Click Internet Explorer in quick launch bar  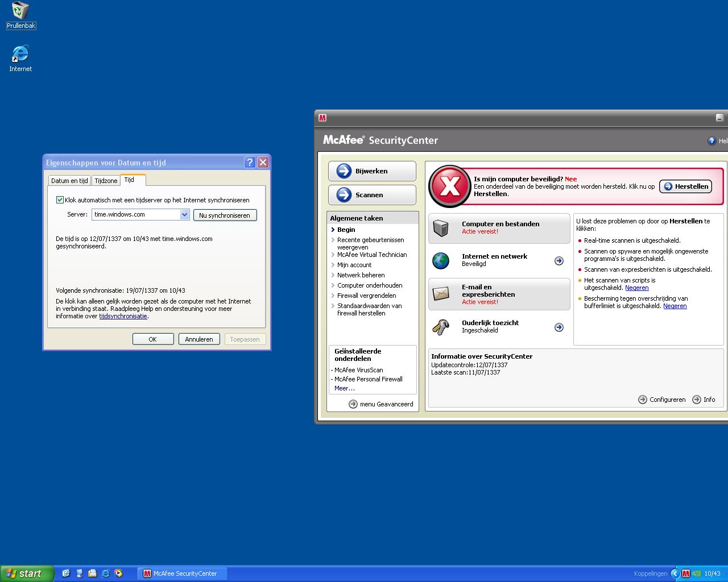click(x=105, y=573)
